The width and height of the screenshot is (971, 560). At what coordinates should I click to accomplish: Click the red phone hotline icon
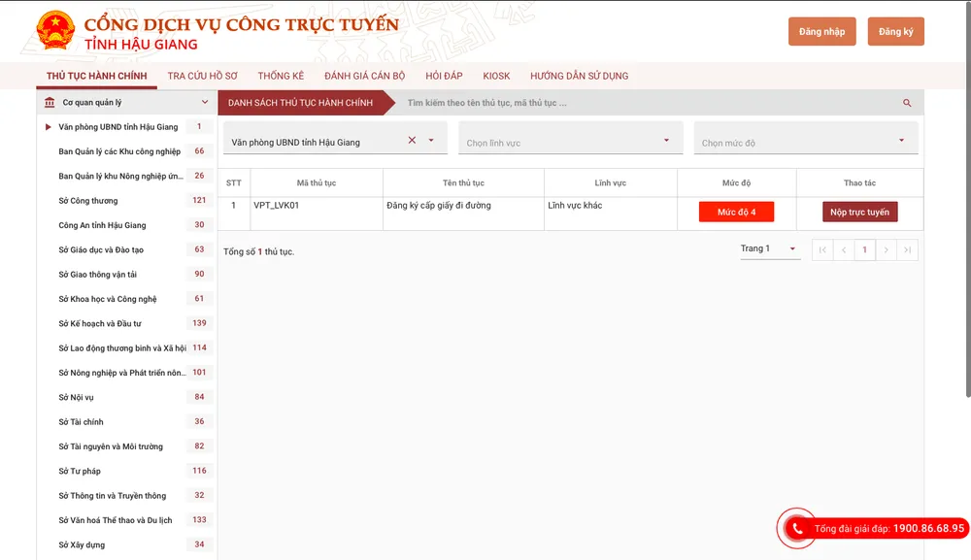797,529
